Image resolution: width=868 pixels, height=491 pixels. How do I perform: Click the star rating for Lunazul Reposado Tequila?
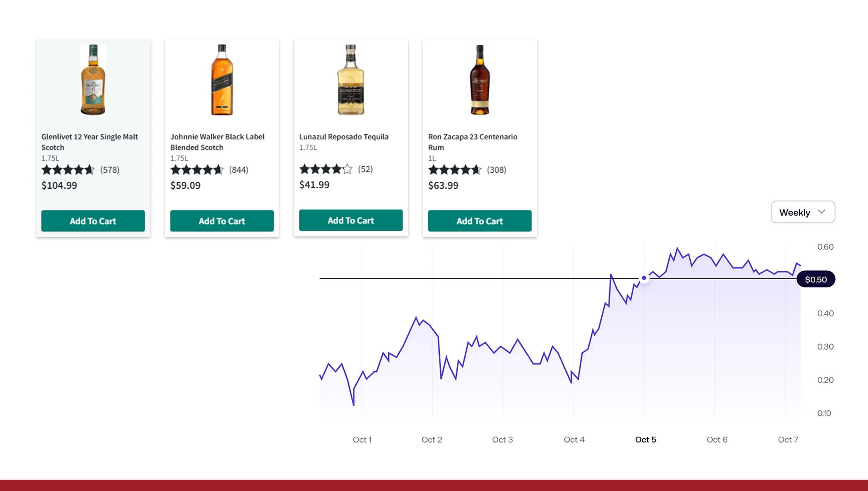coord(326,169)
